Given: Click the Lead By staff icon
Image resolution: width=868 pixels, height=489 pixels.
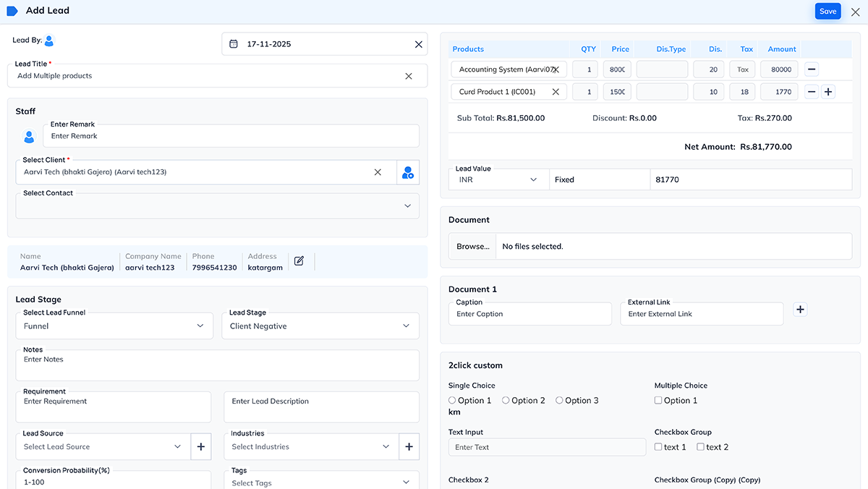Looking at the screenshot, I should coord(48,41).
